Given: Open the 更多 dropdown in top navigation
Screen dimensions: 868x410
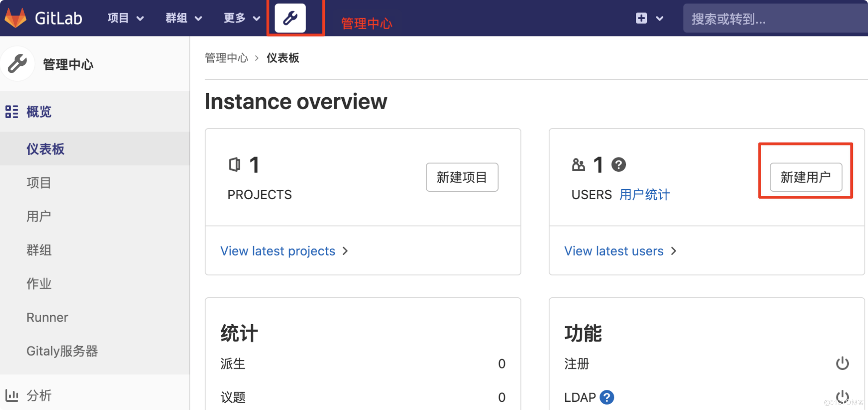Looking at the screenshot, I should point(242,18).
